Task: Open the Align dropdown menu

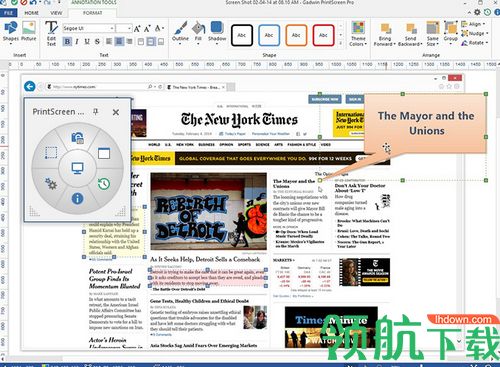Action: click(x=473, y=24)
